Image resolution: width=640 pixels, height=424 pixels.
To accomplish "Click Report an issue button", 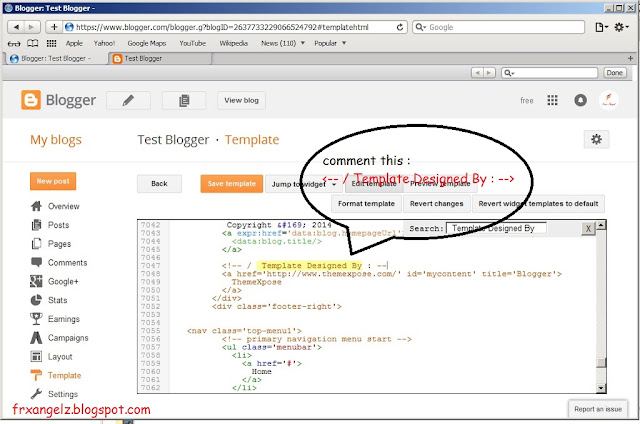I will pos(598,409).
